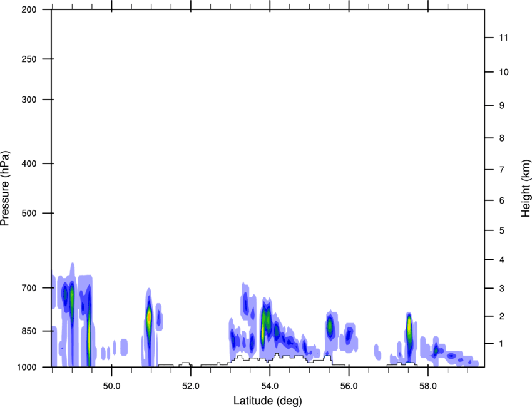Screen dimensions: 532x407
Task: Click the 6 km height label
Action: [502, 200]
